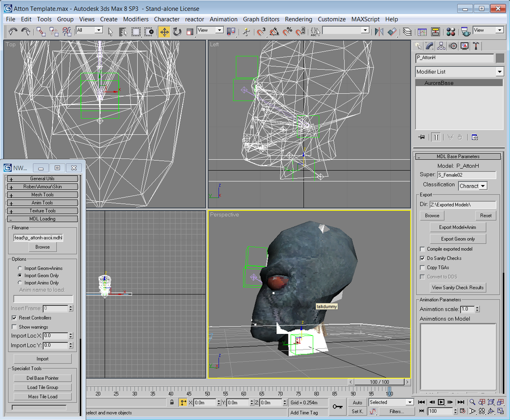Open Time Configuration clock icon

(463, 411)
